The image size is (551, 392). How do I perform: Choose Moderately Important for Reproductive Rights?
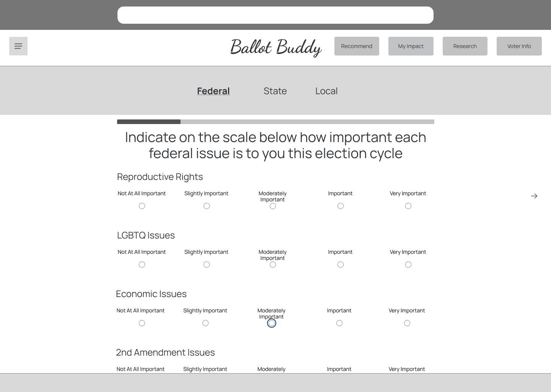click(x=272, y=206)
